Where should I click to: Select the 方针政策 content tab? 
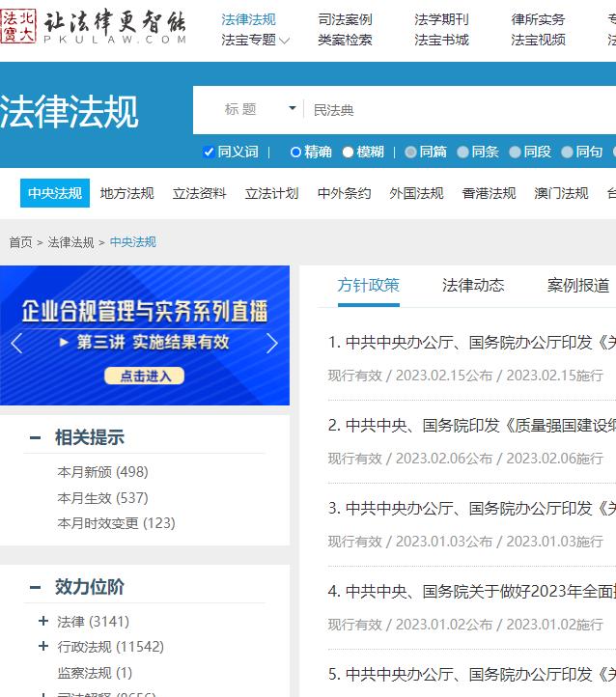[x=369, y=286]
